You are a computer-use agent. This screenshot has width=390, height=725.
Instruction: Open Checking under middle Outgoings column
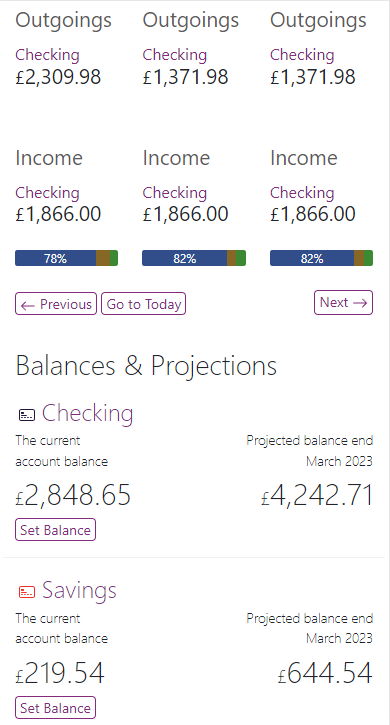pyautogui.click(x=174, y=55)
